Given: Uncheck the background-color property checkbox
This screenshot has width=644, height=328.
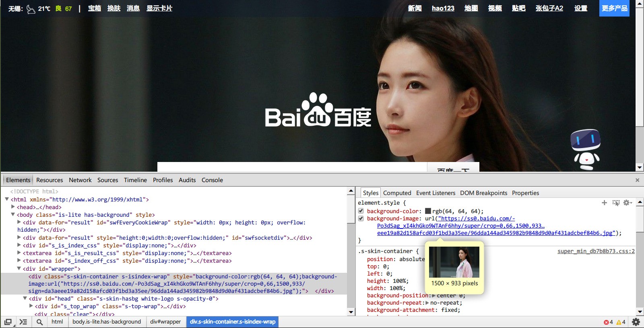Looking at the screenshot, I should [361, 211].
